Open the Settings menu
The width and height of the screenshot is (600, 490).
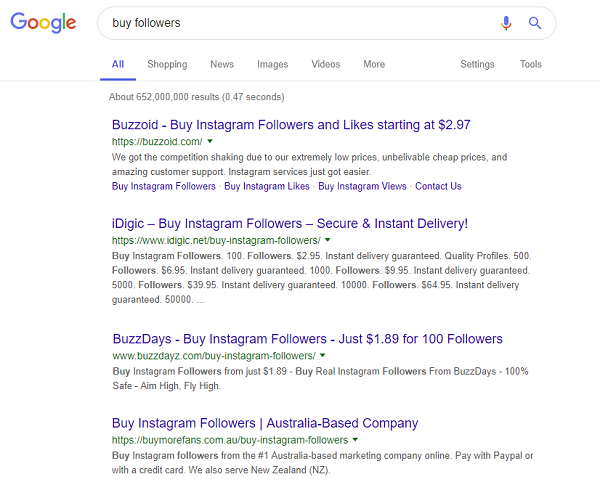pyautogui.click(x=477, y=64)
